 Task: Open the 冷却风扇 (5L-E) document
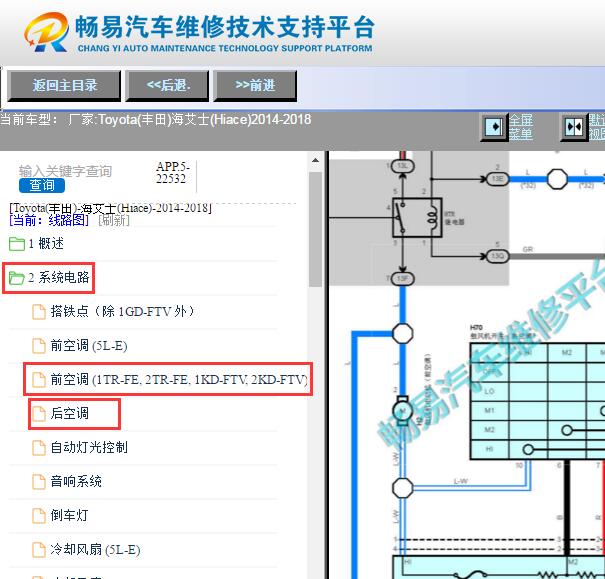(95, 549)
